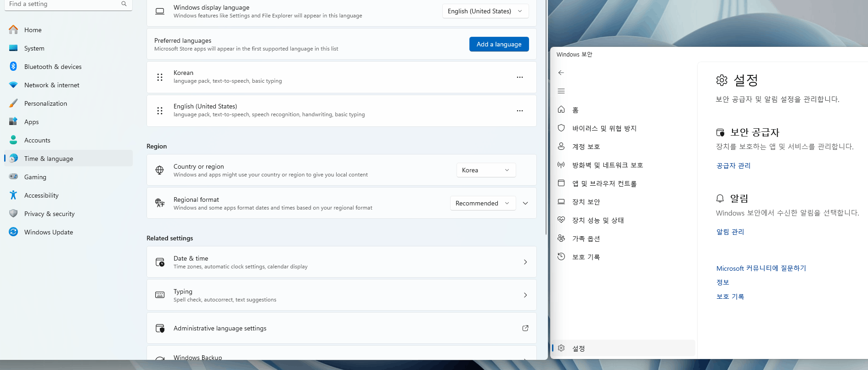The image size is (868, 370).
Task: Open 방화벽 및 네트워크 보호 page
Action: (624, 165)
